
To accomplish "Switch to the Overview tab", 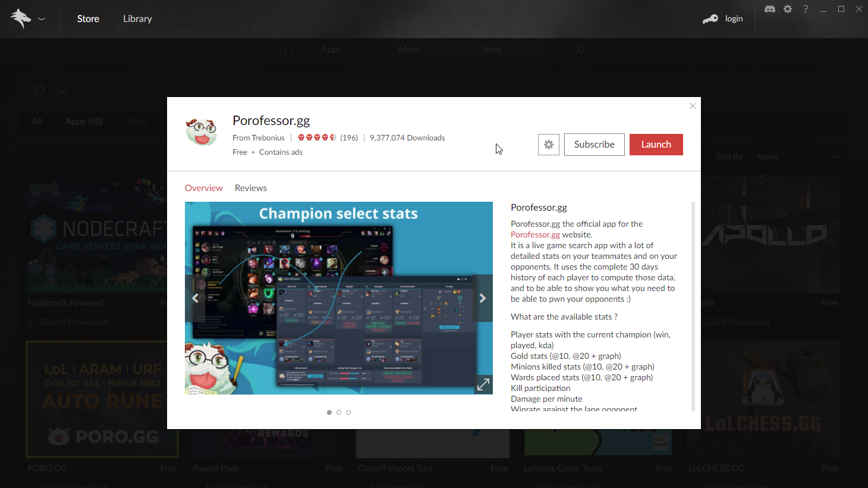I will [x=204, y=188].
